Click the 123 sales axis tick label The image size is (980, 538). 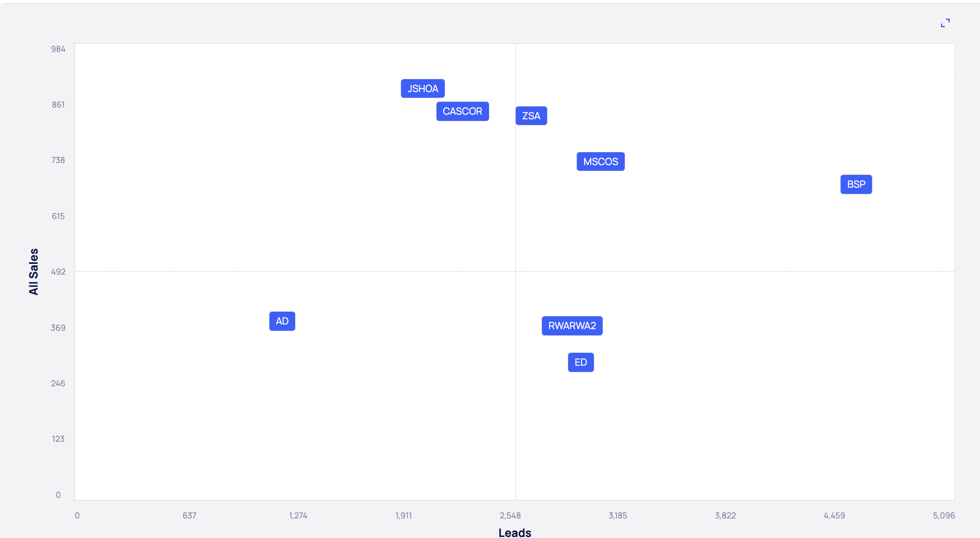(x=58, y=439)
